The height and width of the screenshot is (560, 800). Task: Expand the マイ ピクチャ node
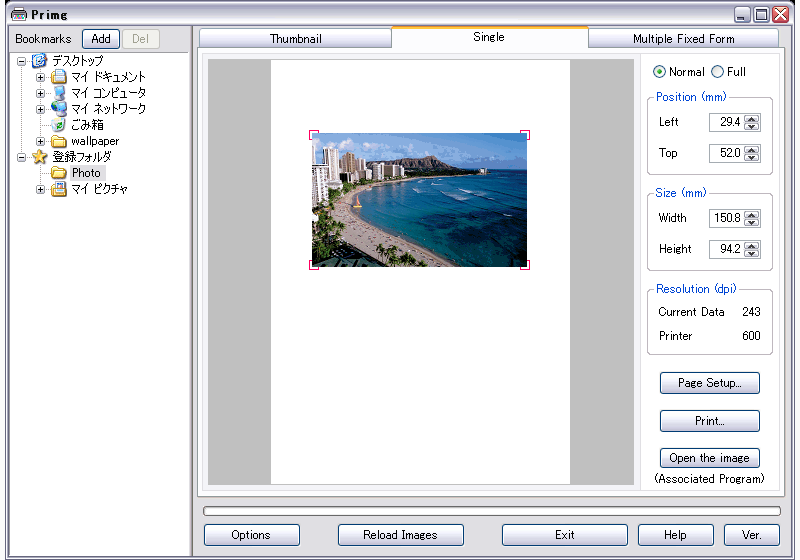40,189
